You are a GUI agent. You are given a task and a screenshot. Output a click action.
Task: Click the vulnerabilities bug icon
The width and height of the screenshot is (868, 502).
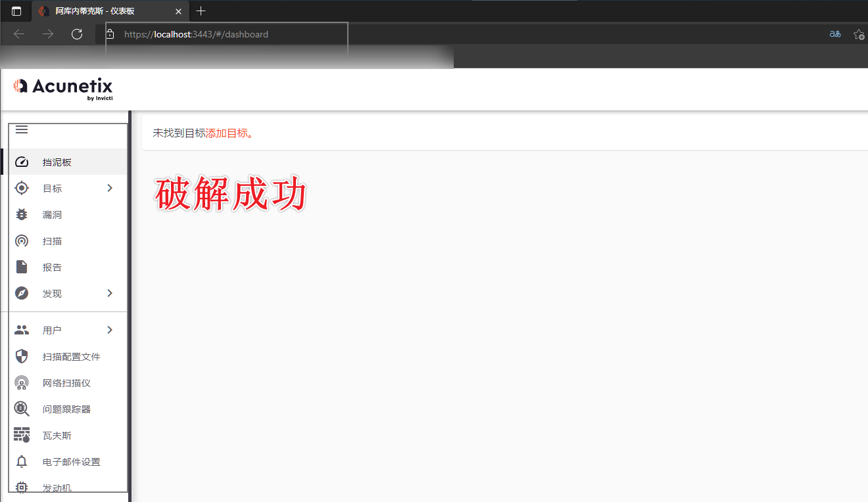22,215
